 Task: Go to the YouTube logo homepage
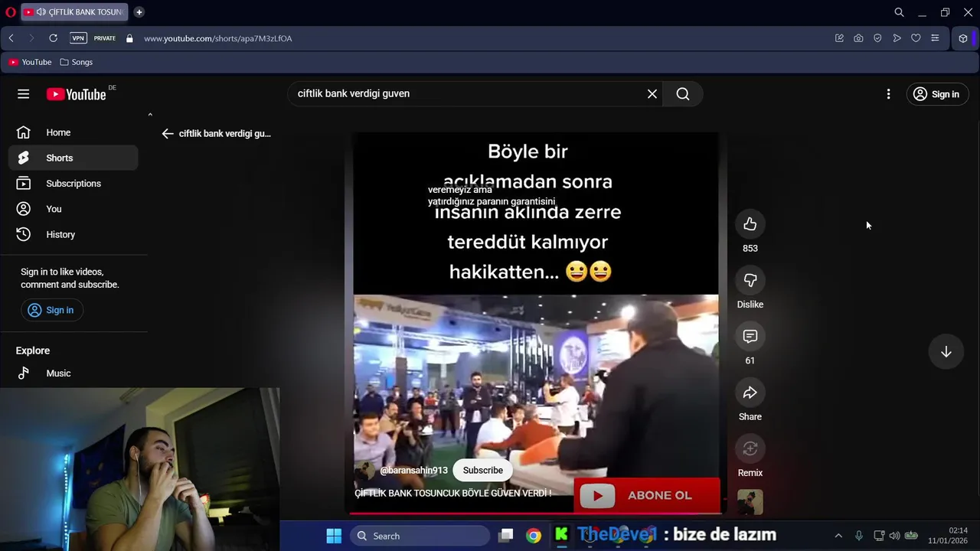(x=77, y=94)
